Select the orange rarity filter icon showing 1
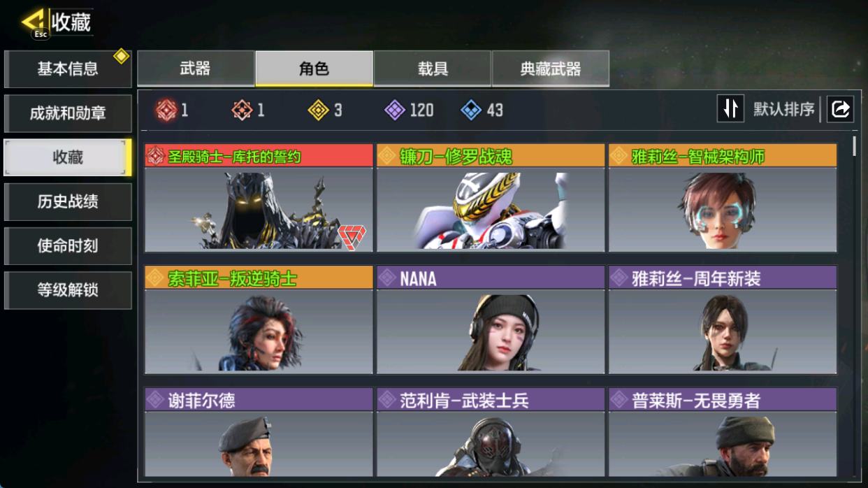Viewport: 868px width, 488px height. click(242, 110)
